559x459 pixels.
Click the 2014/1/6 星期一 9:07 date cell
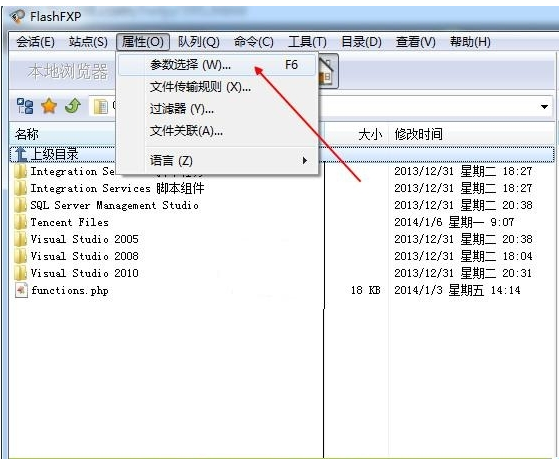(454, 222)
